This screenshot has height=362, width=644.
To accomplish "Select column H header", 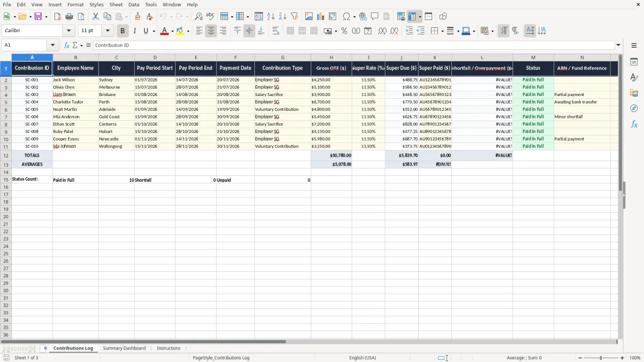I will click(x=331, y=57).
